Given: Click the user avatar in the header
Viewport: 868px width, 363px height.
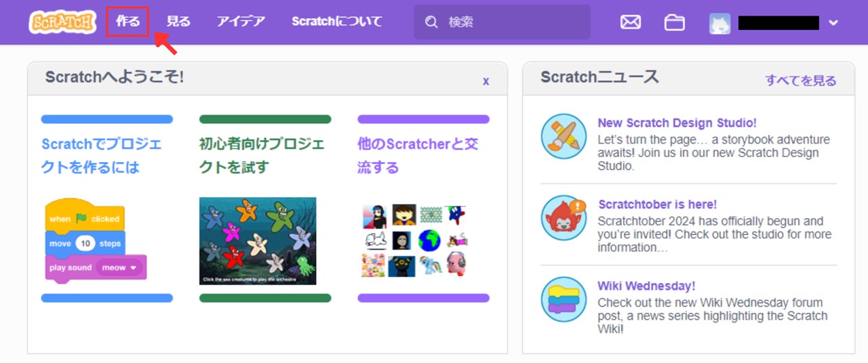Looking at the screenshot, I should (720, 23).
